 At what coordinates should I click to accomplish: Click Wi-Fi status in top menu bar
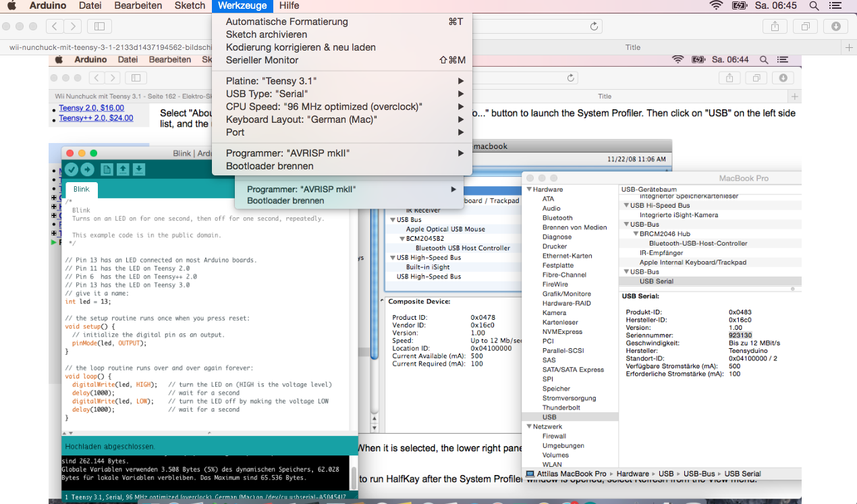tap(716, 5)
